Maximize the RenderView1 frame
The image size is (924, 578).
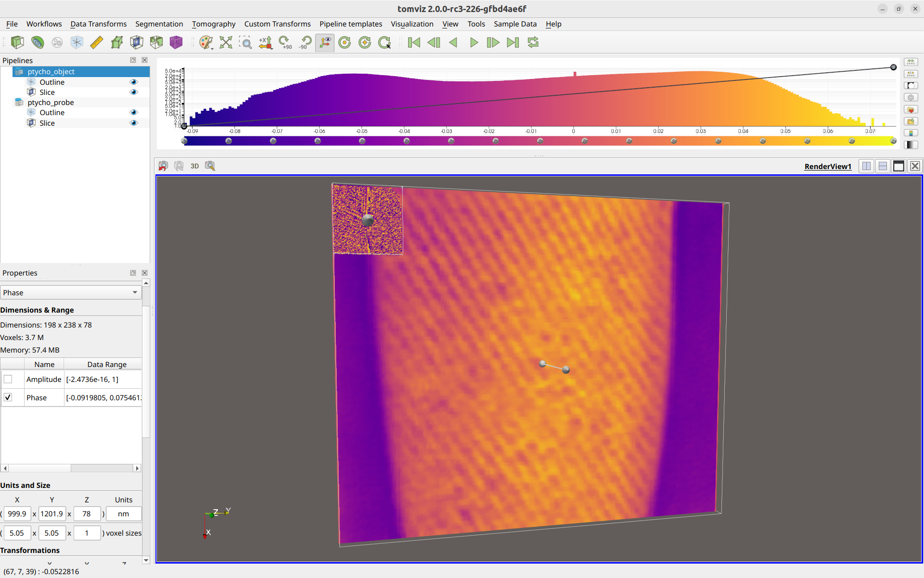click(x=898, y=166)
